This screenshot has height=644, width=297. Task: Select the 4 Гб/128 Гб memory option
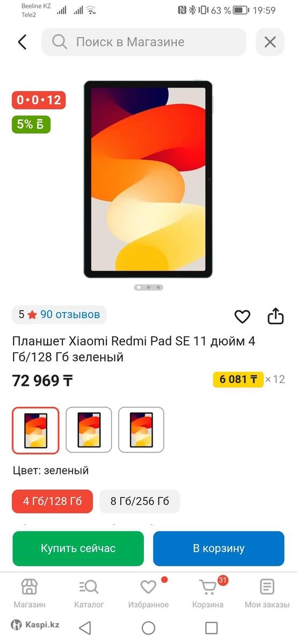53,501
